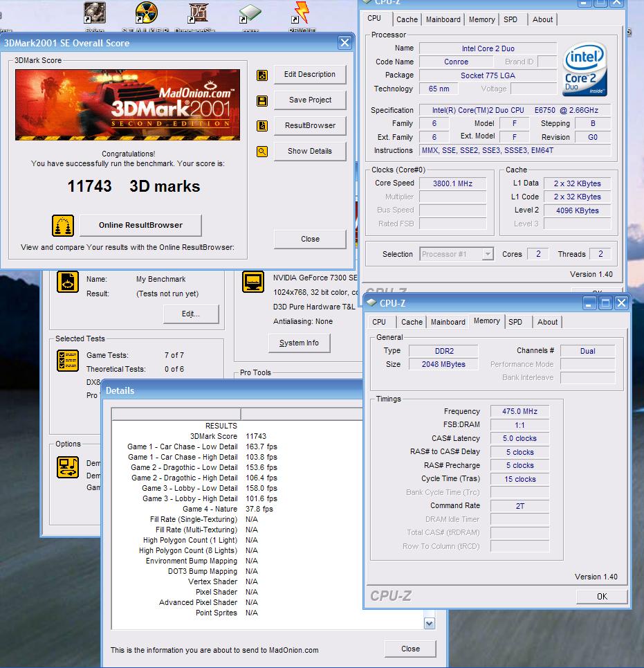Image resolution: width=644 pixels, height=668 pixels.
Task: Close the Overall Score dialog via Close button
Action: click(310, 240)
